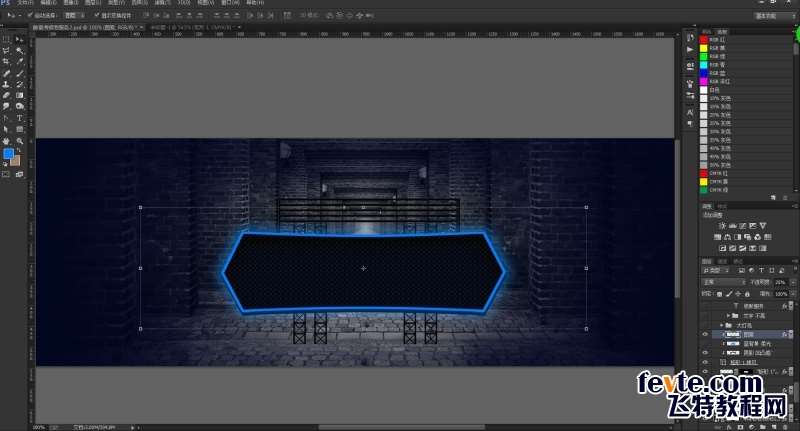800x431 pixels.
Task: Hide the selected blue shape layer
Action: [x=705, y=334]
